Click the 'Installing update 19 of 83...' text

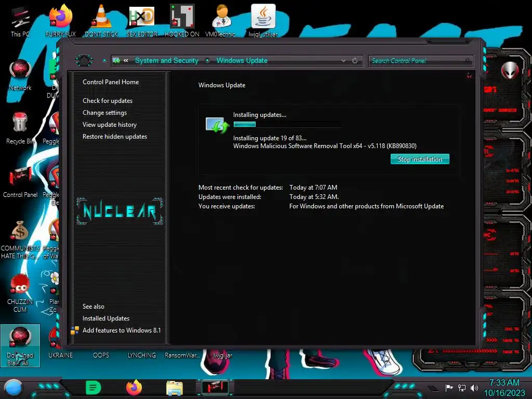[270, 138]
